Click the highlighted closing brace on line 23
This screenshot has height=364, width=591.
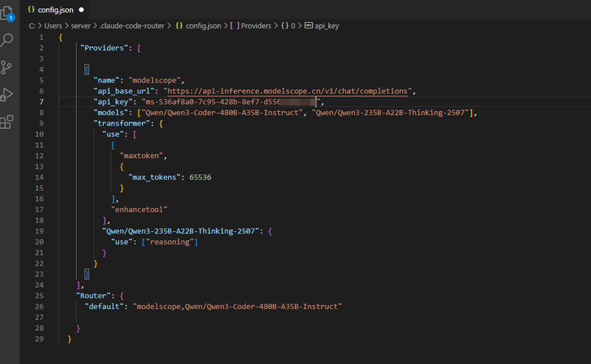87,274
